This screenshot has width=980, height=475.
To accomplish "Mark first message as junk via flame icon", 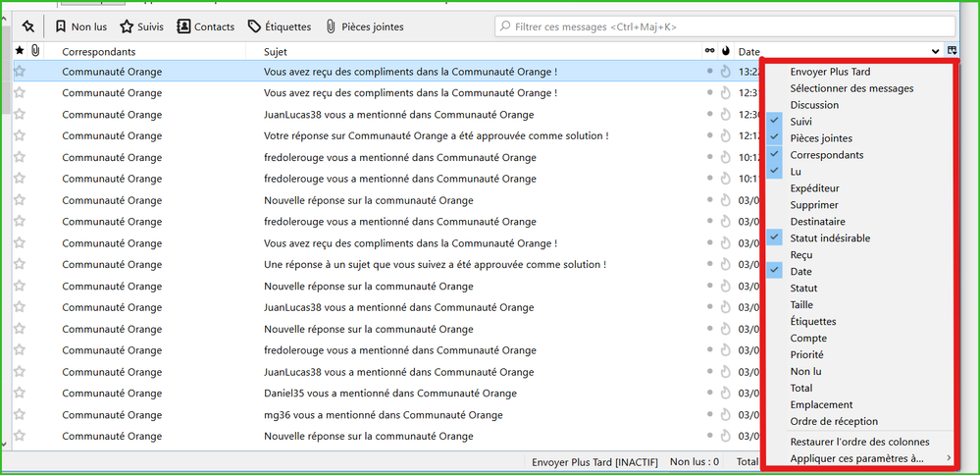I will [725, 72].
